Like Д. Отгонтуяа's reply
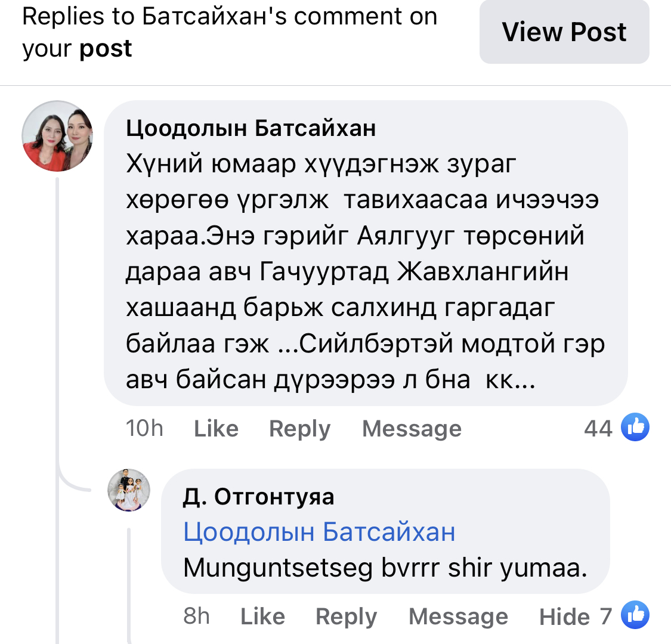Viewport: 671px width, 644px height. click(262, 616)
